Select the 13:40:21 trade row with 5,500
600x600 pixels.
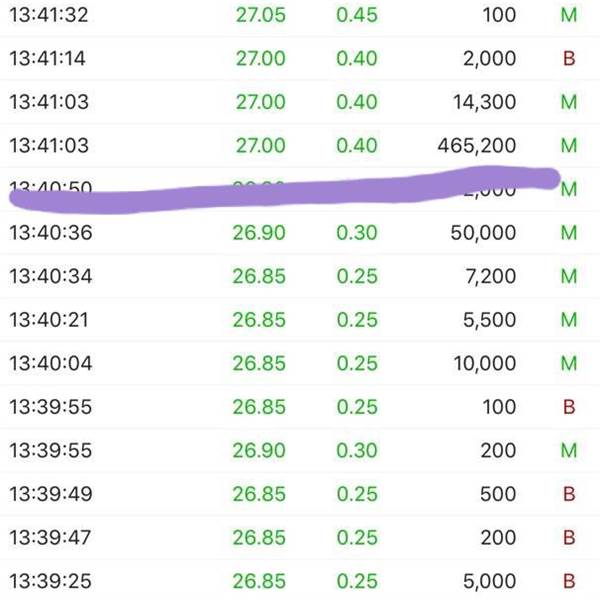coord(300,320)
